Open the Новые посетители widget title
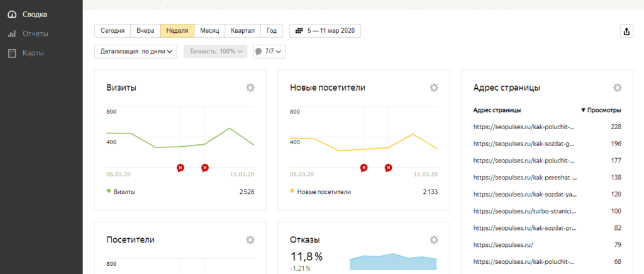This screenshot has height=274, width=644. pyautogui.click(x=327, y=88)
